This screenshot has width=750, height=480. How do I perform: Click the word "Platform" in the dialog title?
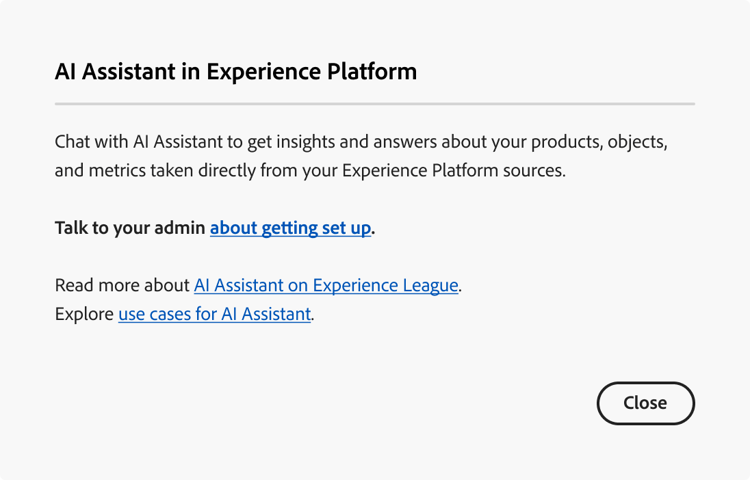tap(373, 72)
